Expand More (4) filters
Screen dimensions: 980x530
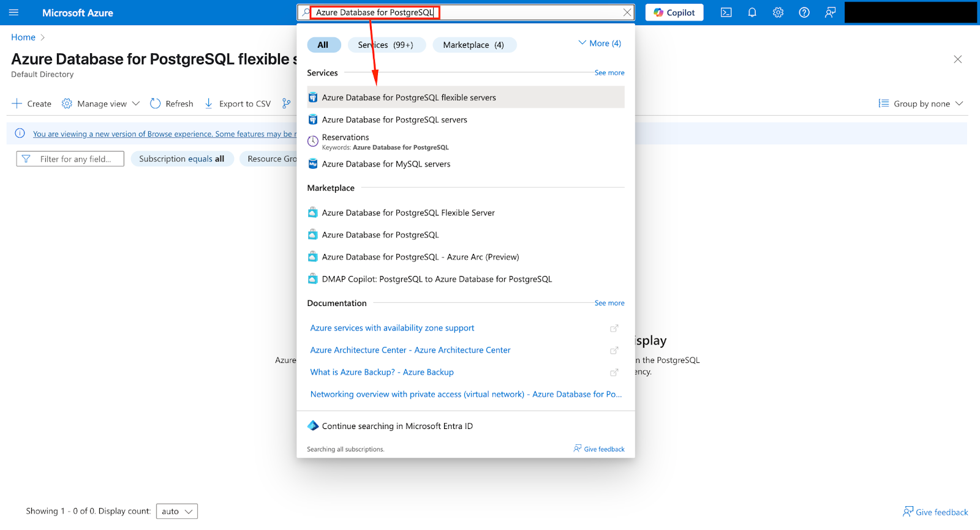[x=600, y=43]
